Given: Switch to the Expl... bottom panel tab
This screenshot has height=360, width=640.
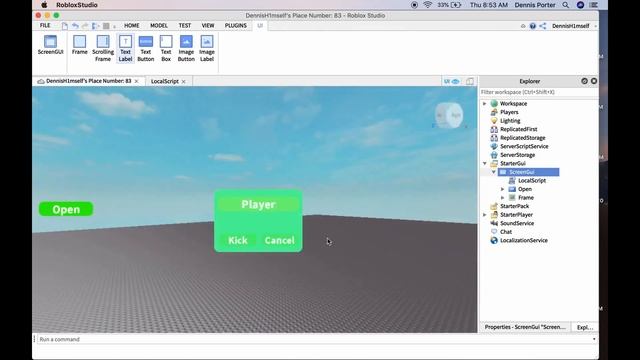Looking at the screenshot, I should pos(585,327).
